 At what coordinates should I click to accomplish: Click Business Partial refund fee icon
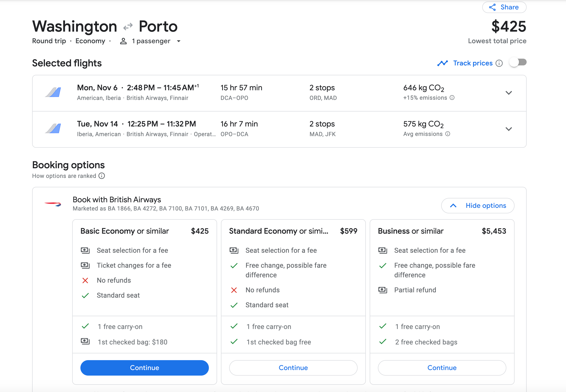(x=383, y=290)
